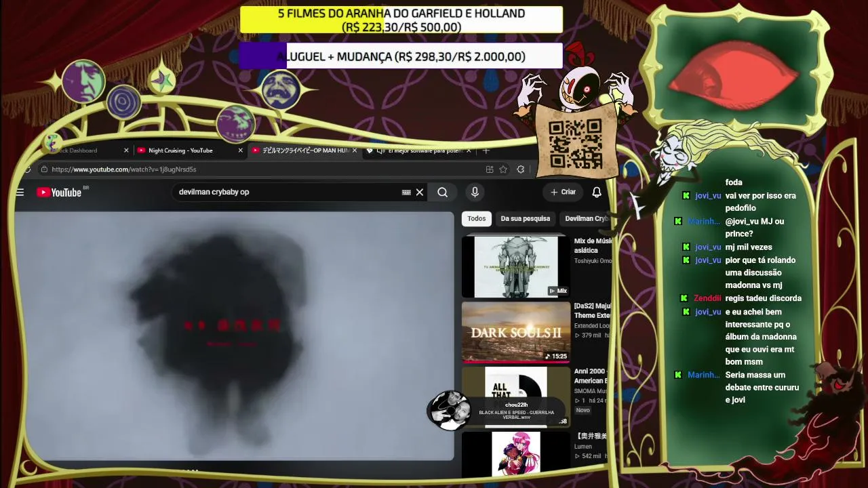Open the pink-haired anime thumbnail by Lumen
The image size is (868, 488).
(x=516, y=454)
